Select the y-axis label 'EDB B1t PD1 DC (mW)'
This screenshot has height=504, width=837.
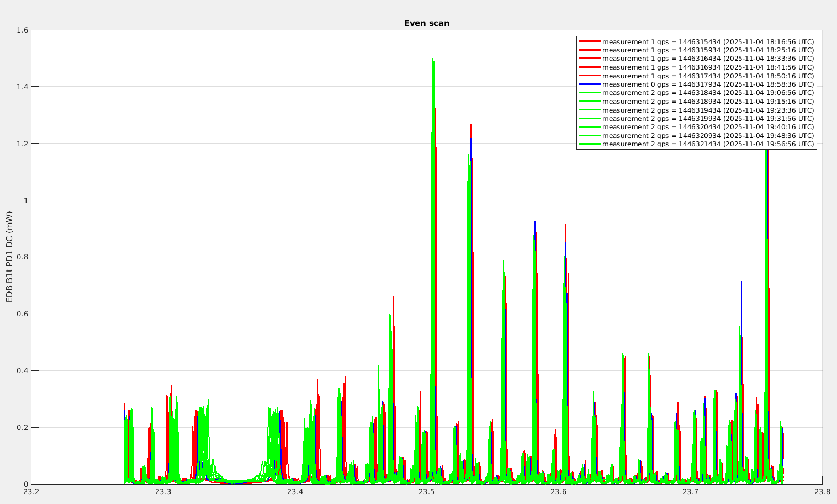[x=9, y=257]
